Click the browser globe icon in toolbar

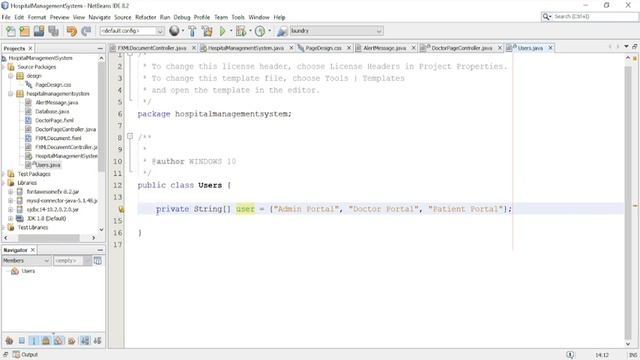click(x=174, y=31)
